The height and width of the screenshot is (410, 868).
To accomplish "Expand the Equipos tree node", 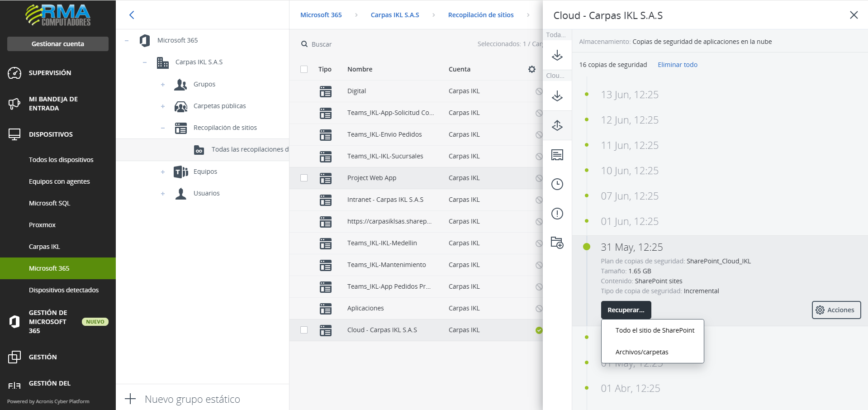I will (163, 172).
